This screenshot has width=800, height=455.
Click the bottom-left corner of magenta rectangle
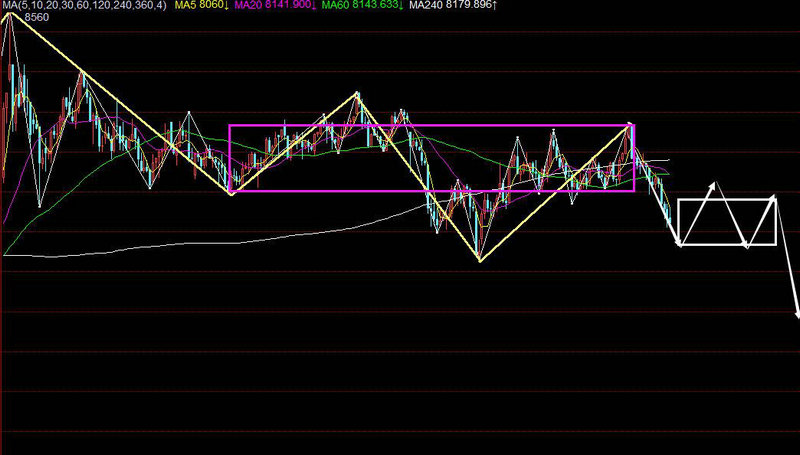point(230,191)
